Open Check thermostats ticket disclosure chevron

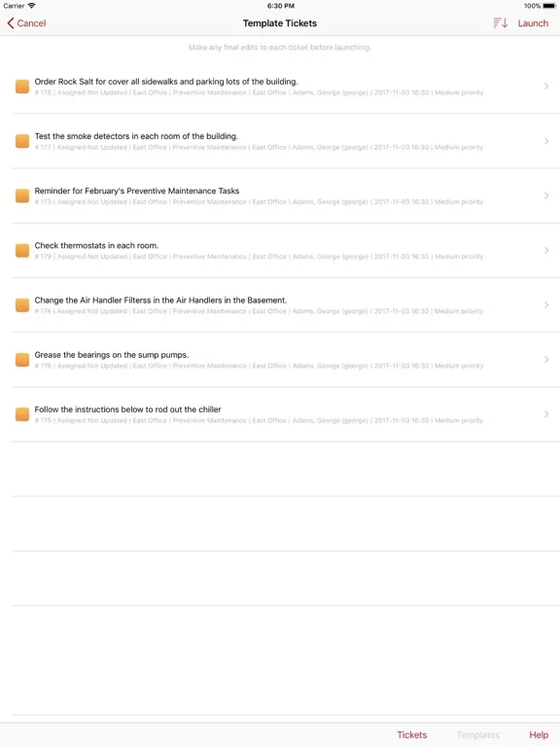[546, 250]
